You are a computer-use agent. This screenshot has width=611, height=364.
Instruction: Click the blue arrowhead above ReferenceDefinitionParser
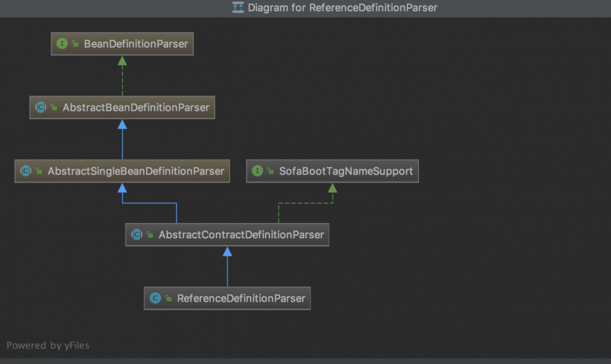227,251
